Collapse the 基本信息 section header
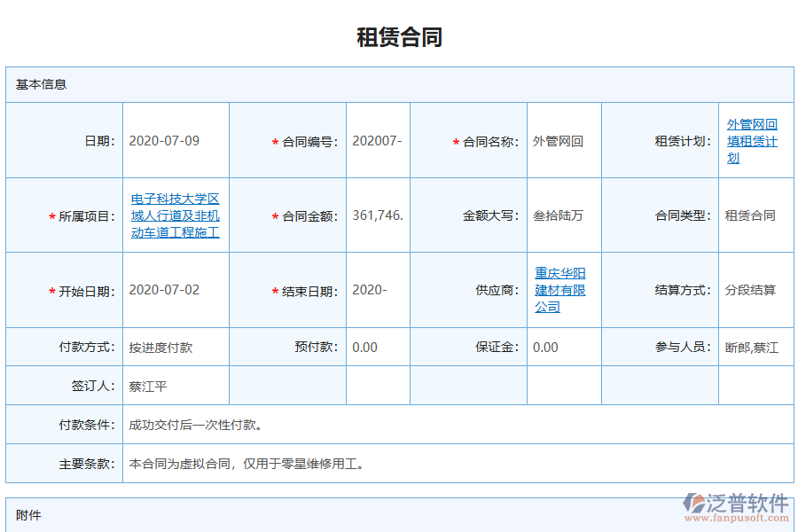The height and width of the screenshot is (532, 798). pos(39,86)
